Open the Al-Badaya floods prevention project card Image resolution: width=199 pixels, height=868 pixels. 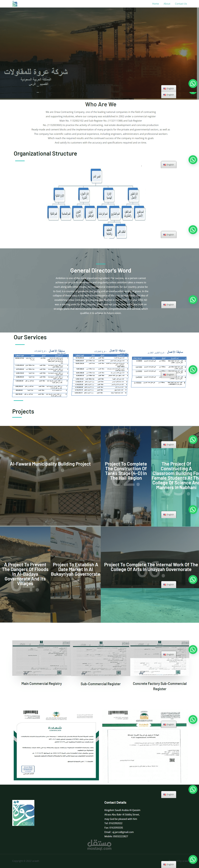(x=25, y=574)
